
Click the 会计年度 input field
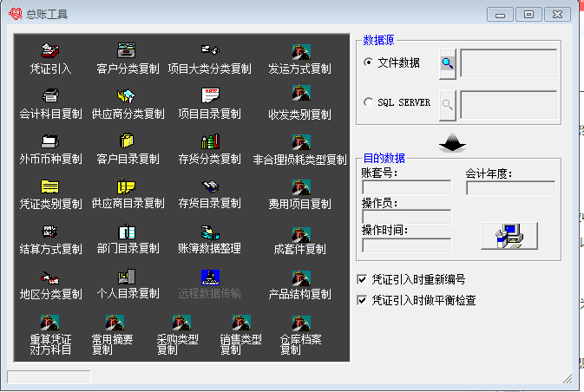510,188
